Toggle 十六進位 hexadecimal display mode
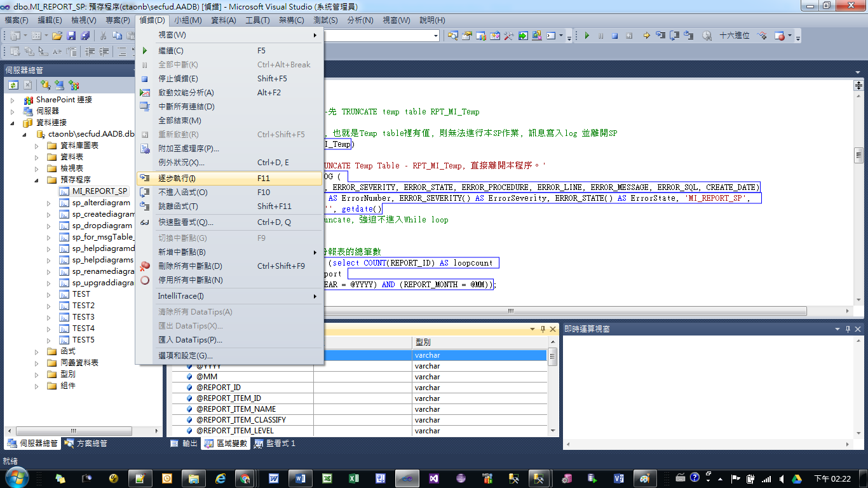This screenshot has height=488, width=868. pos(735,36)
